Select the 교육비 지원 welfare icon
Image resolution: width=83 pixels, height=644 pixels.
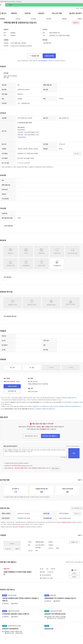coord(57,251)
